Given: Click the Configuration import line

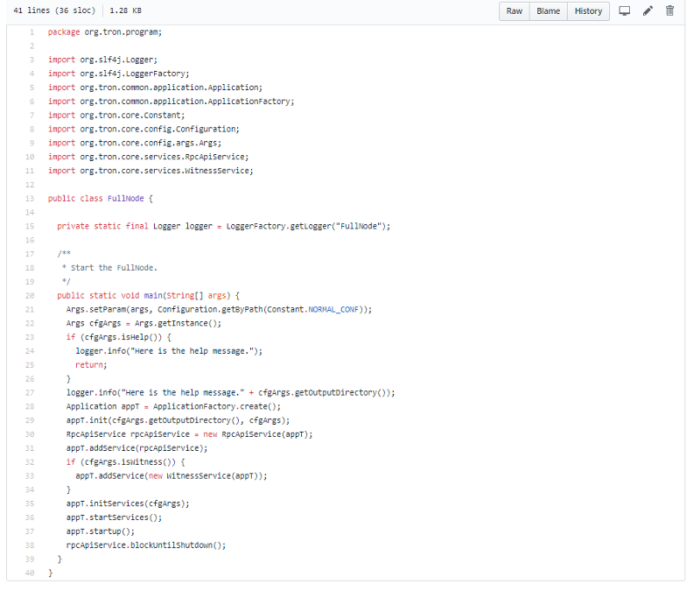Looking at the screenshot, I should point(143,129).
